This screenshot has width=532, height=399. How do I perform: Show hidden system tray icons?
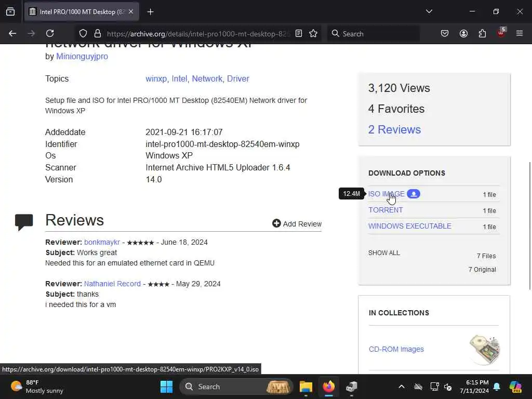(x=402, y=387)
